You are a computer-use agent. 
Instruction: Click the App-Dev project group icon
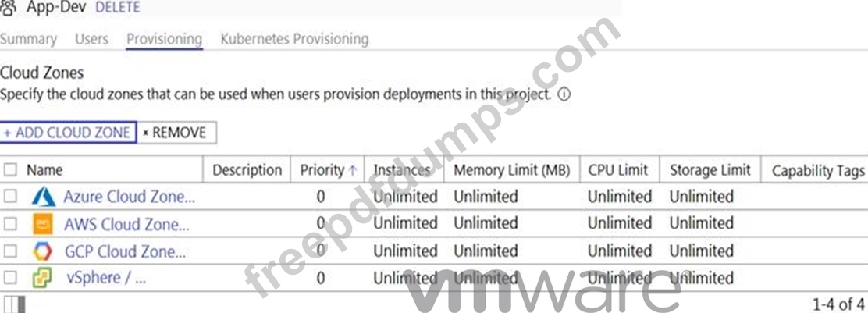point(9,7)
